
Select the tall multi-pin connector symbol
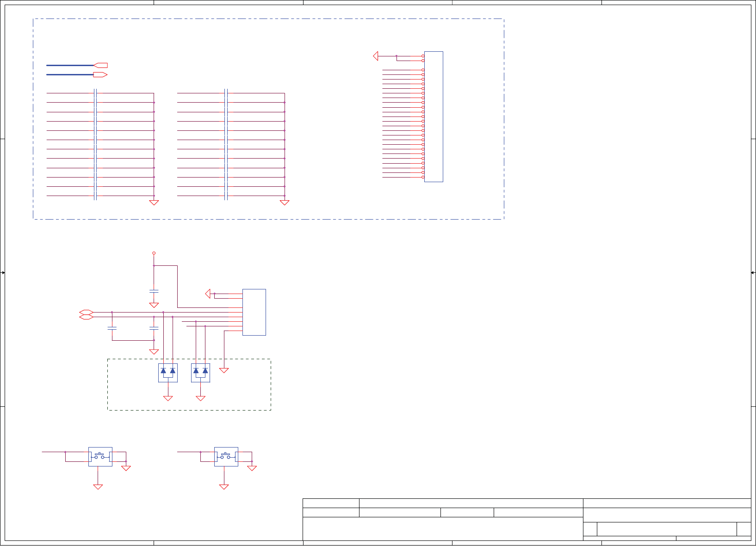[434, 117]
